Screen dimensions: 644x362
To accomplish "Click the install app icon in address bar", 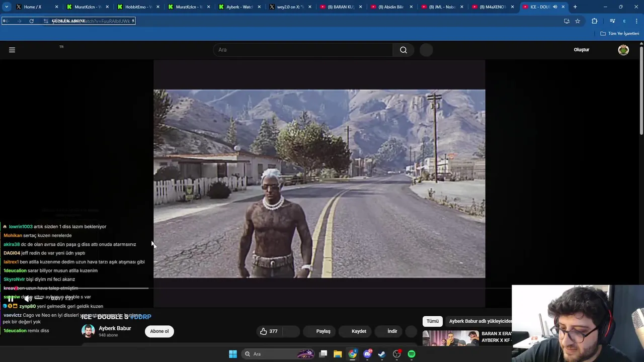I will [x=567, y=21].
